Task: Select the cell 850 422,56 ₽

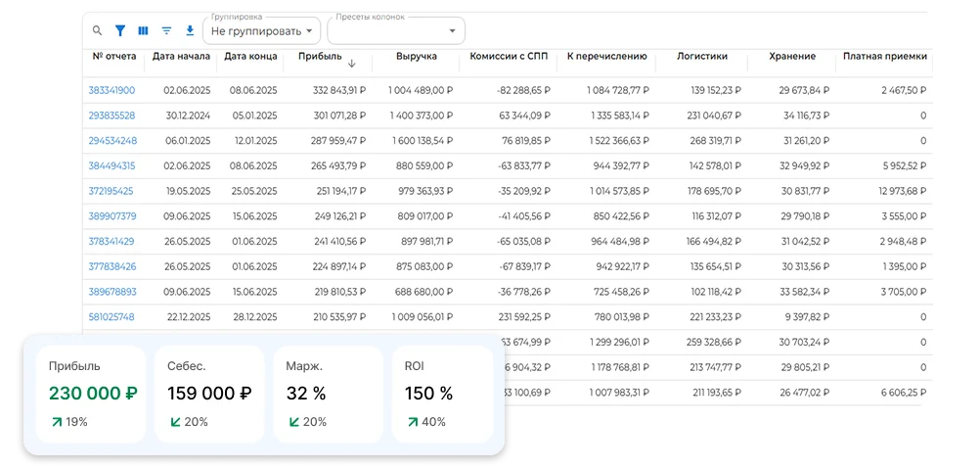Action: coord(619,215)
